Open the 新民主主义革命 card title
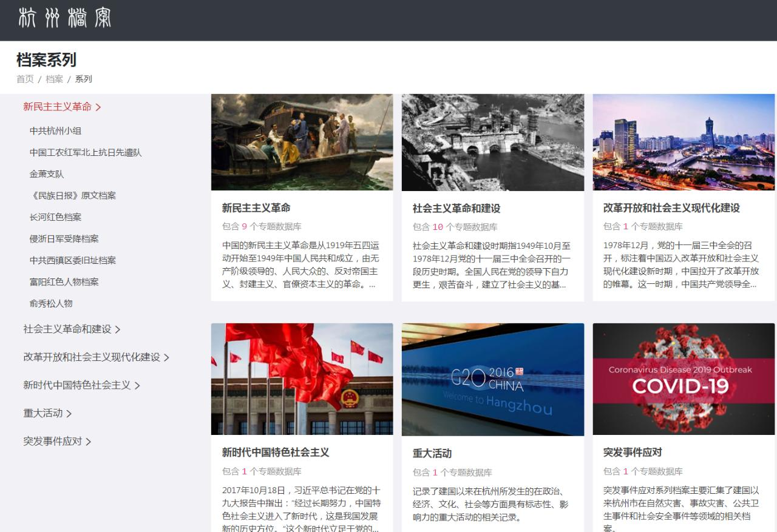The width and height of the screenshot is (777, 532). pyautogui.click(x=257, y=206)
